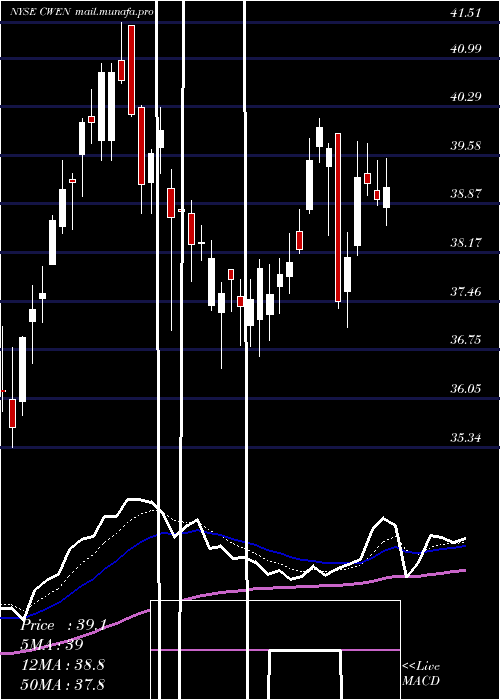Select the 35.34 price axis label
500x700 pixels.
[466, 438]
